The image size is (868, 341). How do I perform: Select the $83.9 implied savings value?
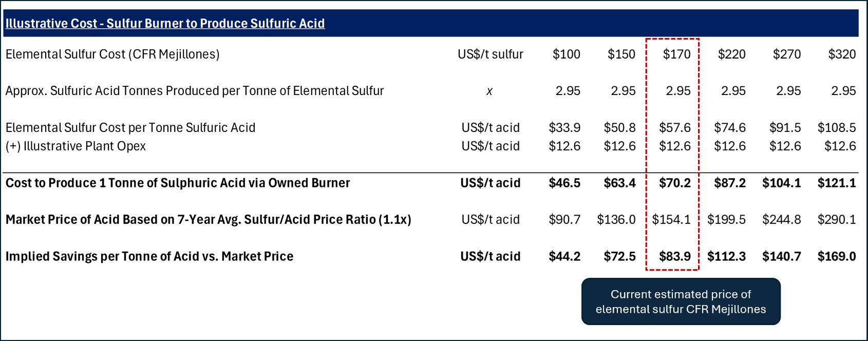click(675, 256)
